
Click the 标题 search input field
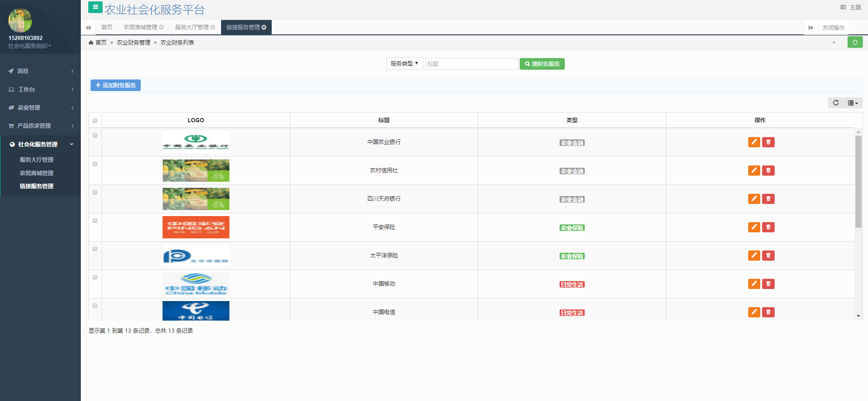471,64
